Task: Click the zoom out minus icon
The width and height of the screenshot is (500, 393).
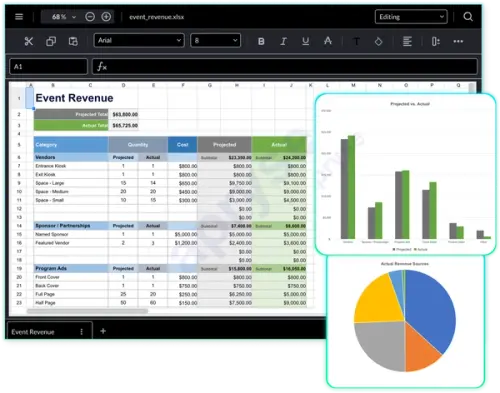Action: pyautogui.click(x=90, y=17)
